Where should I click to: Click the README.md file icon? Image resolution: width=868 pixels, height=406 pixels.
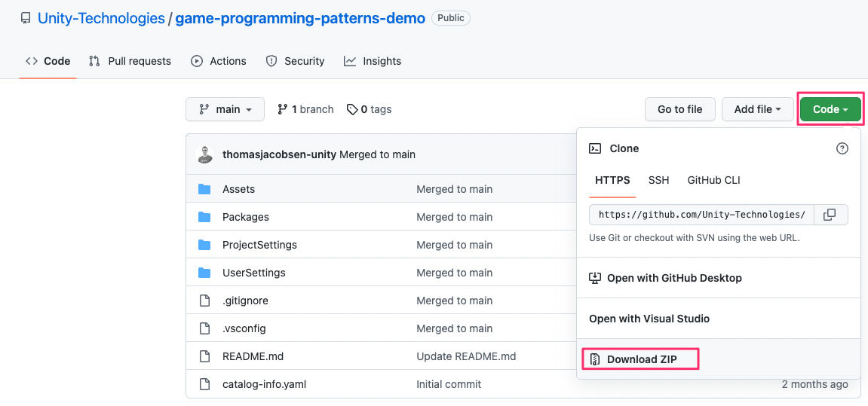pos(205,356)
